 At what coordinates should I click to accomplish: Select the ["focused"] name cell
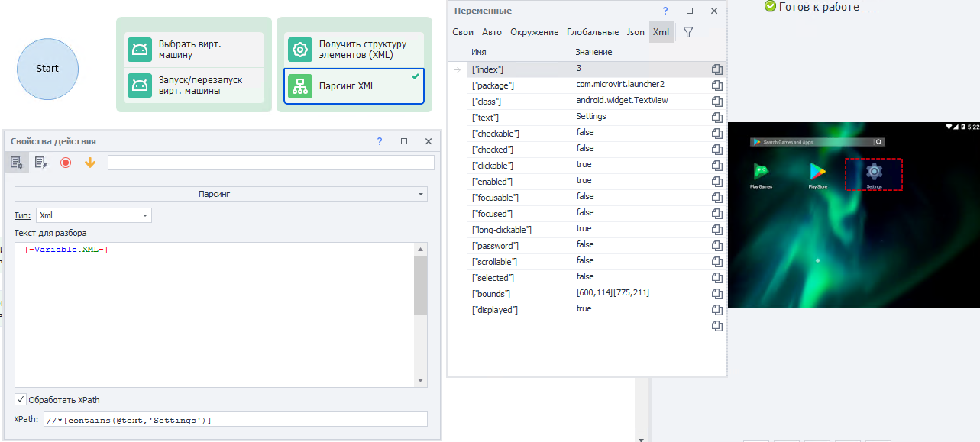(519, 214)
